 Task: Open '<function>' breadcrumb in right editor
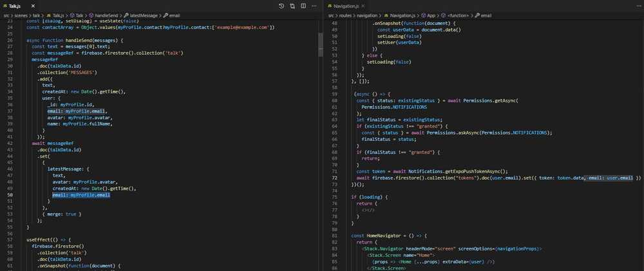tap(455, 15)
